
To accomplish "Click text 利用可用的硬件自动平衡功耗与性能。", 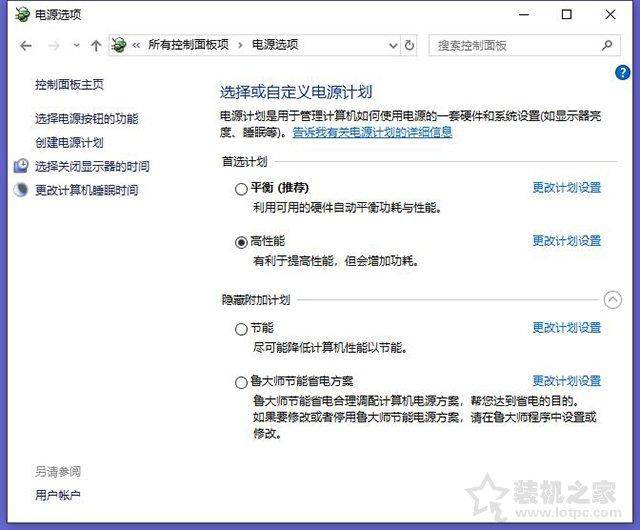I will 347,208.
